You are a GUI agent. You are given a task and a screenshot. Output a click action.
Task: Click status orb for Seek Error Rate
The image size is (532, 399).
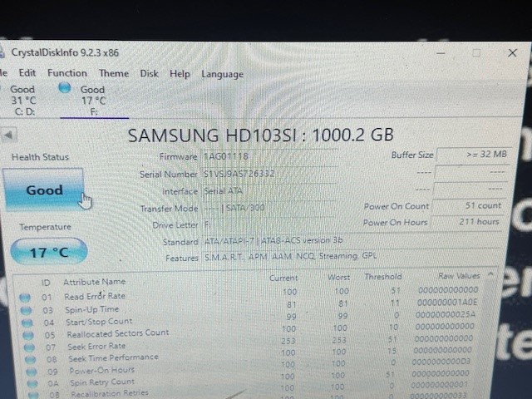tap(30, 347)
